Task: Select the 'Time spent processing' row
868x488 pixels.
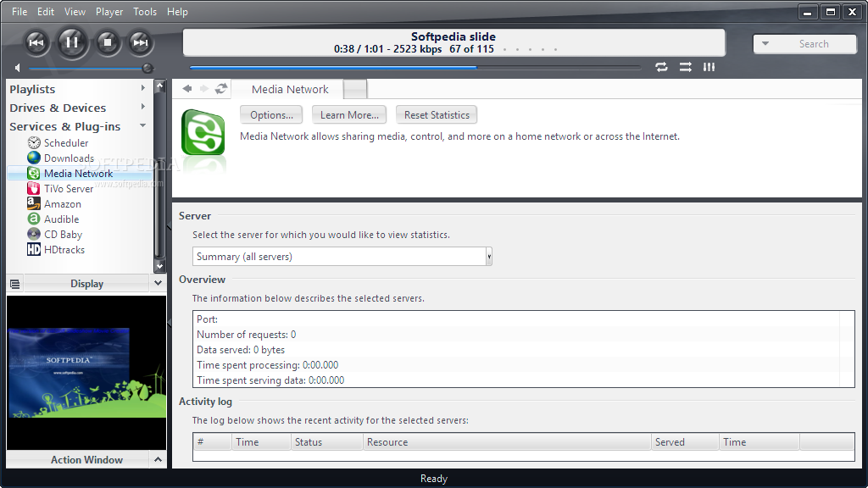Action: coord(516,365)
